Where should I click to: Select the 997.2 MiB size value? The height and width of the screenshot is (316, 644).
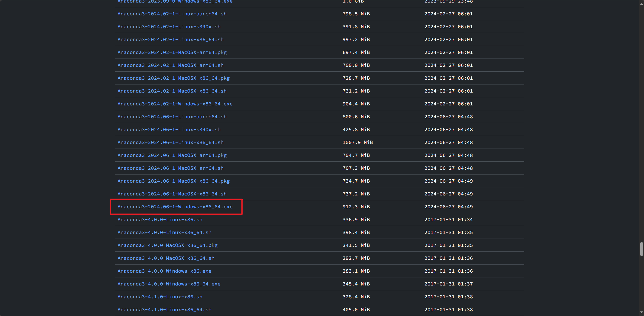(x=356, y=40)
